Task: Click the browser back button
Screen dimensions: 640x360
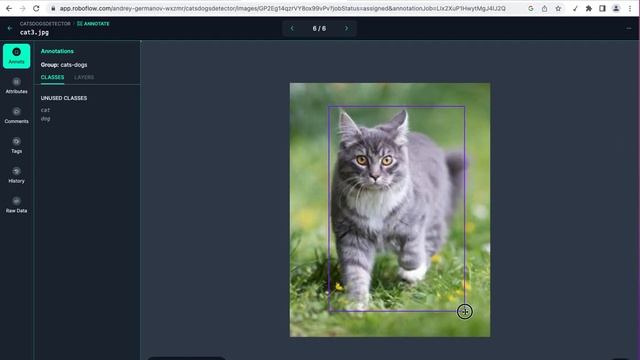Action: click(x=9, y=8)
